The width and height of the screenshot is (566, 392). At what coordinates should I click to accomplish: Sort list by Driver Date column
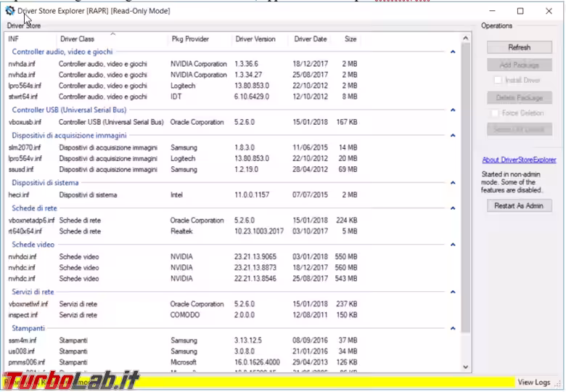[x=310, y=38]
